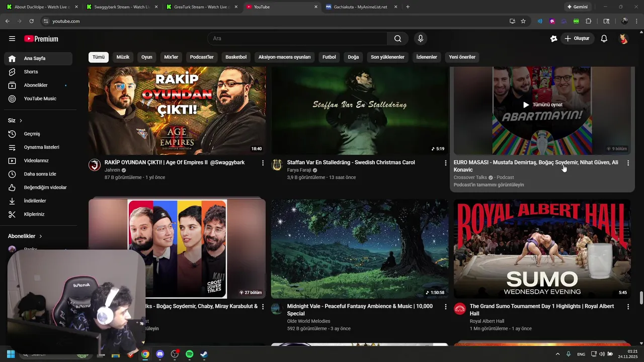Screen dimensions: 644x362
Task: Click the Jahrein channel avatar
Action: pyautogui.click(x=95, y=165)
